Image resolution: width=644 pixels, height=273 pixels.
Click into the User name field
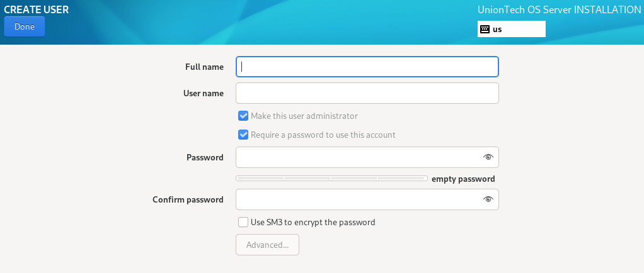click(x=367, y=93)
